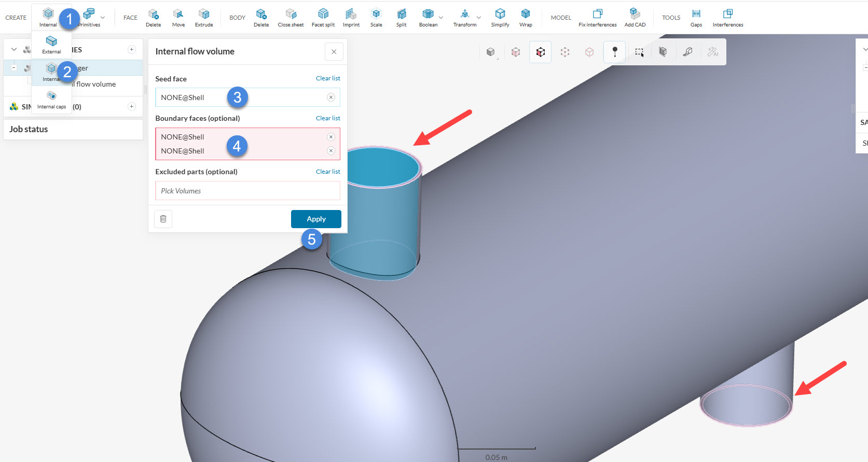The height and width of the screenshot is (462, 868).
Task: Open the Gaps tool
Action: coord(696,17)
